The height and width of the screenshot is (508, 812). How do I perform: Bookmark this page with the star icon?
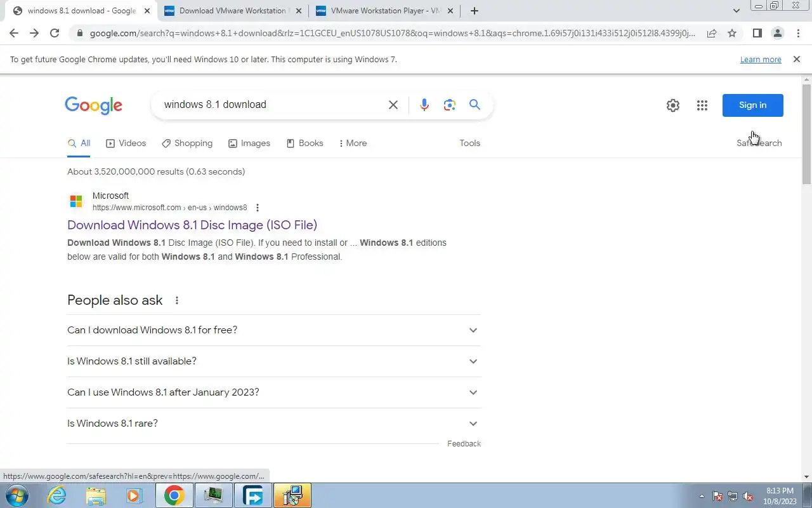pyautogui.click(x=732, y=33)
